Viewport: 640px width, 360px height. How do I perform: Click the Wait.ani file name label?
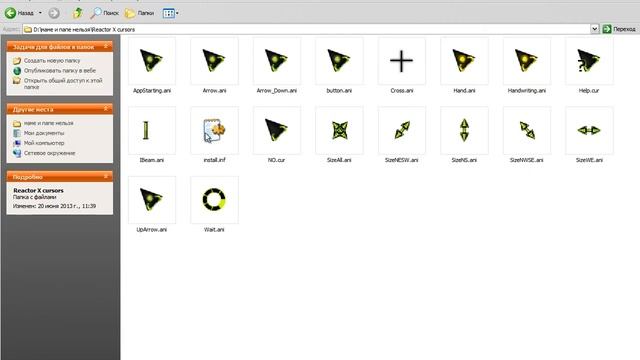[x=214, y=229]
